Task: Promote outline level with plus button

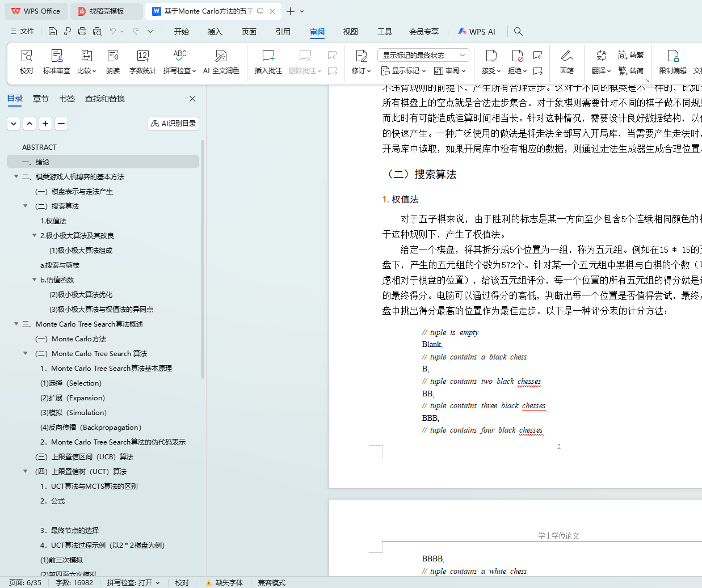Action: (x=46, y=123)
